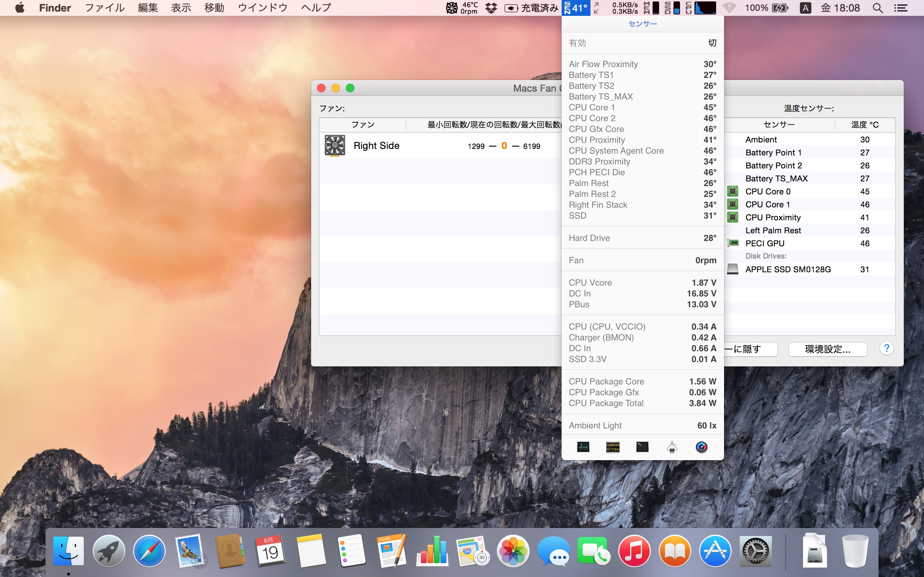Open the CPU graph menu dropdown
The height and width of the screenshot is (577, 924).
pos(701,8)
